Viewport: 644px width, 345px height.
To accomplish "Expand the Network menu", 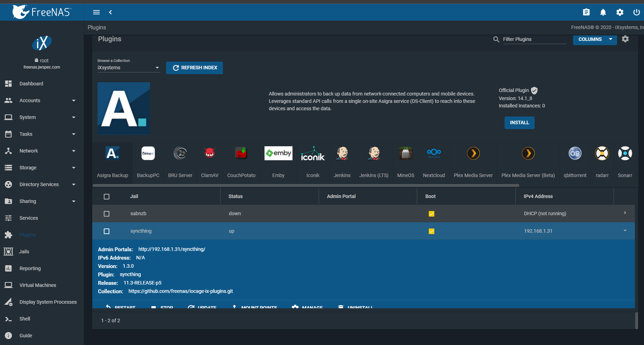I will [42, 151].
